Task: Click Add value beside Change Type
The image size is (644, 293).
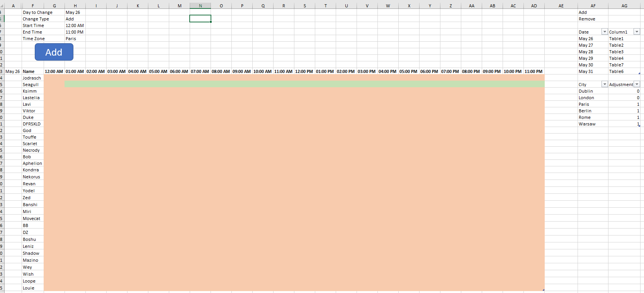Action: [x=75, y=19]
